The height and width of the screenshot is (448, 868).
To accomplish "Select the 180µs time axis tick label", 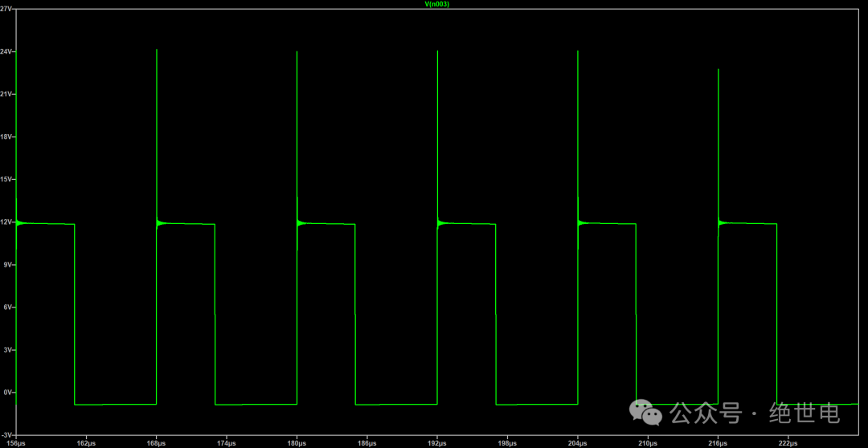I will (x=297, y=442).
